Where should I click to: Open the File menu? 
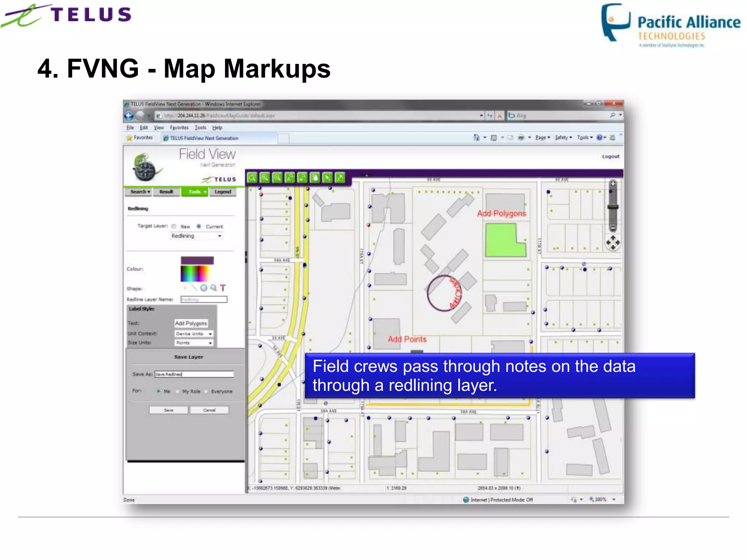point(130,128)
